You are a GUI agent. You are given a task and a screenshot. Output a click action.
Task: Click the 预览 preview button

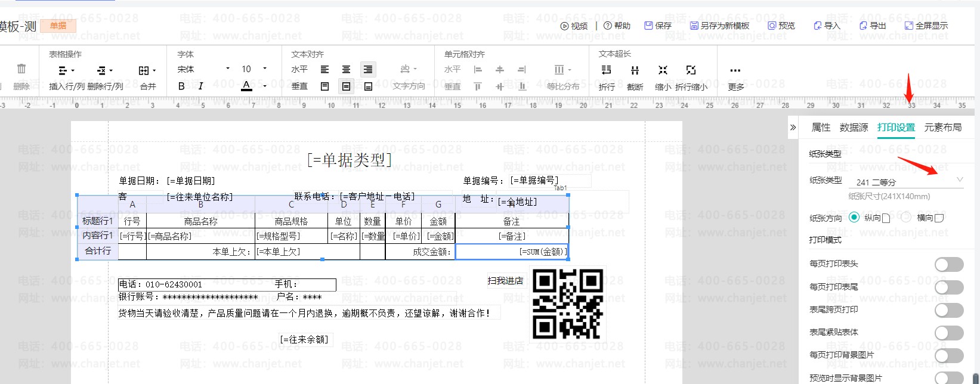pyautogui.click(x=781, y=26)
